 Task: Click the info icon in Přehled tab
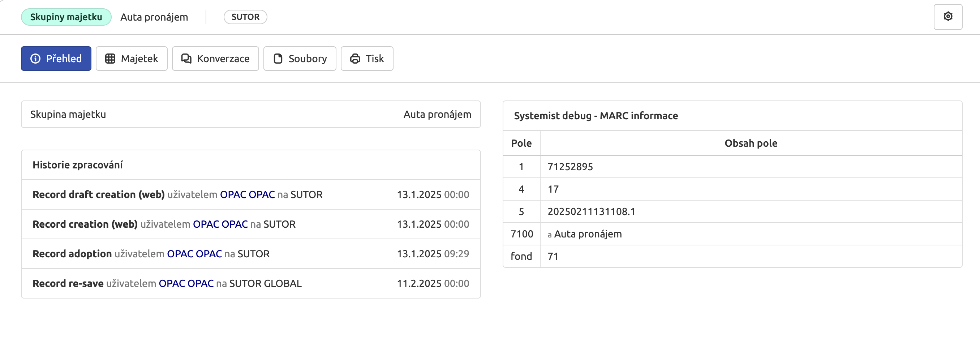35,59
